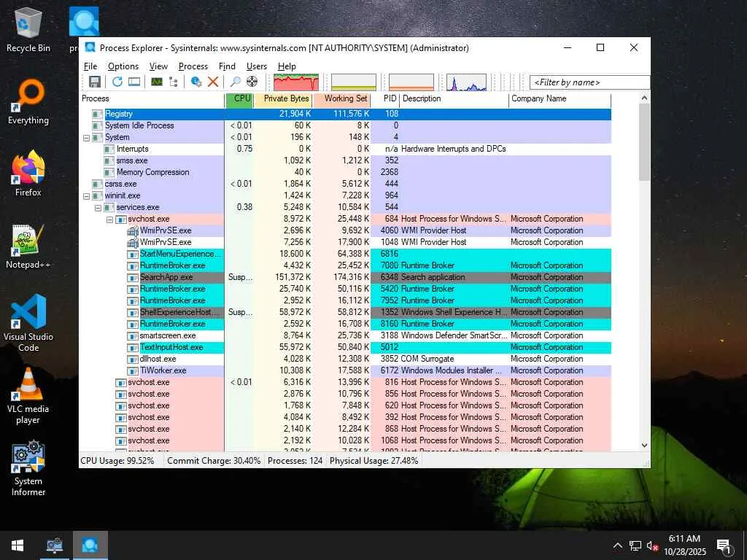Screen dimensions: 747x560
Task: Click the icon beside TiWorker.exe
Action: 133,370
